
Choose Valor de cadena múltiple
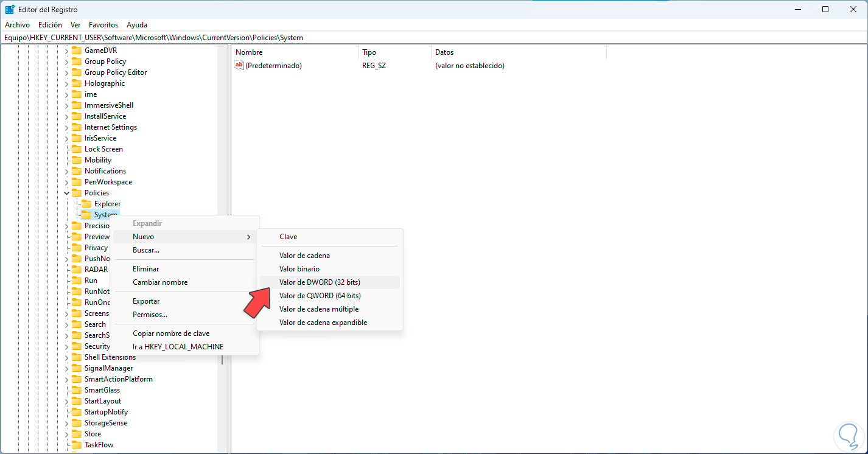pyautogui.click(x=330, y=309)
